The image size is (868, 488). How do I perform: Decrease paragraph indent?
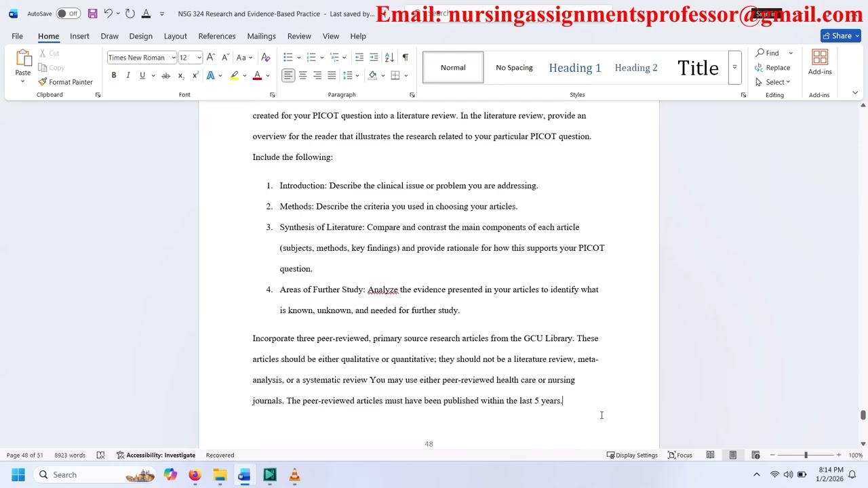pyautogui.click(x=359, y=58)
